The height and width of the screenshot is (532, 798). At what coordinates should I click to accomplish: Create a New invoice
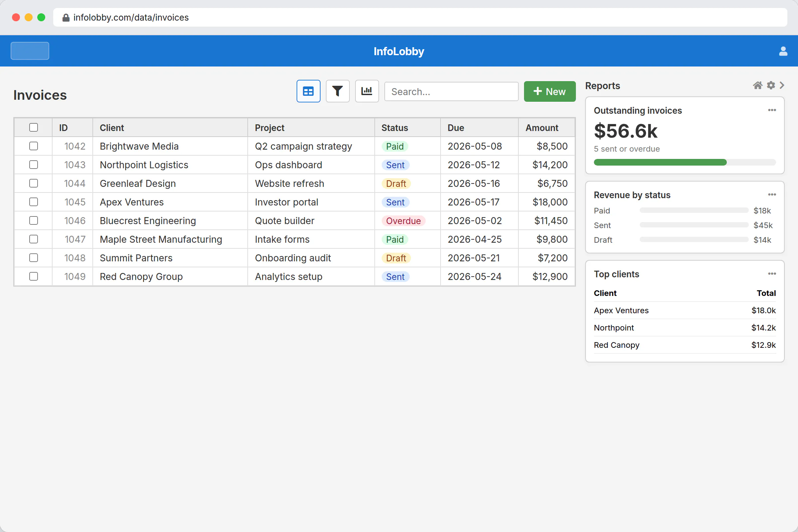549,91
